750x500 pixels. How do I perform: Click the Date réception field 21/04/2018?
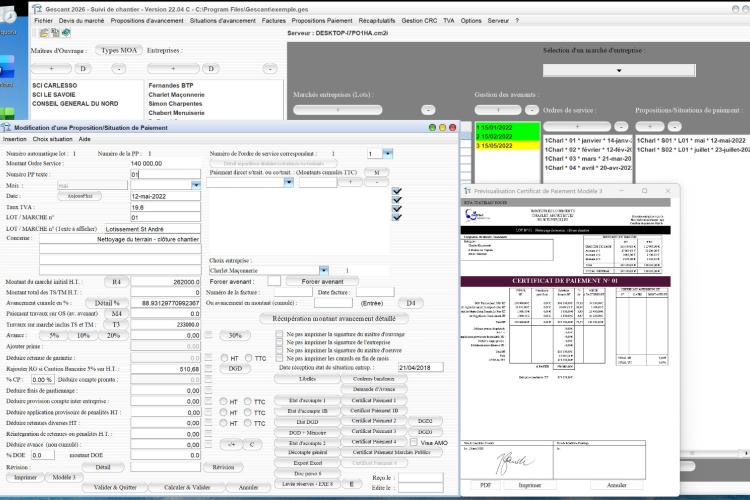(x=420, y=367)
